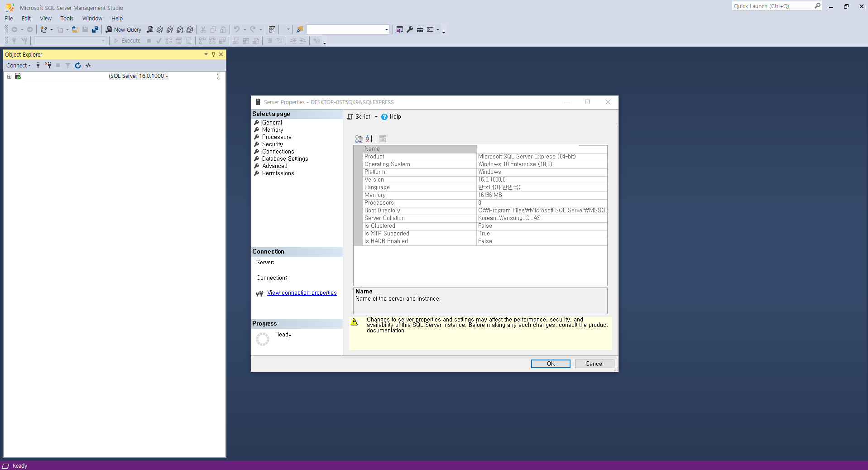Click the DMX query icon
This screenshot has width=868, height=470.
(x=170, y=29)
